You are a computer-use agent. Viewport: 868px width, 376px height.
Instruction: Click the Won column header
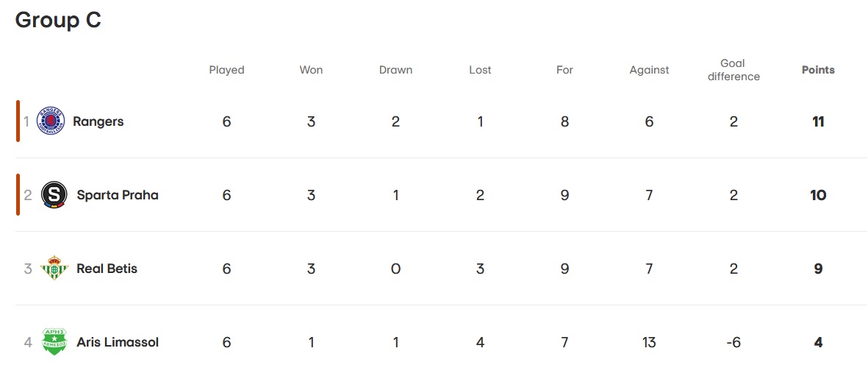pos(311,70)
